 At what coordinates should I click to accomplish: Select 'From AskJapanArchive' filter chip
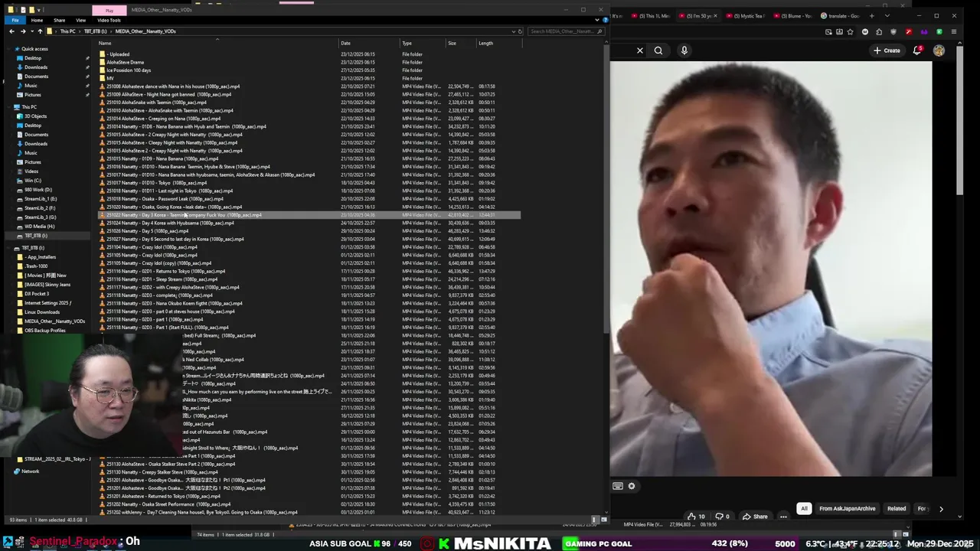pyautogui.click(x=847, y=509)
